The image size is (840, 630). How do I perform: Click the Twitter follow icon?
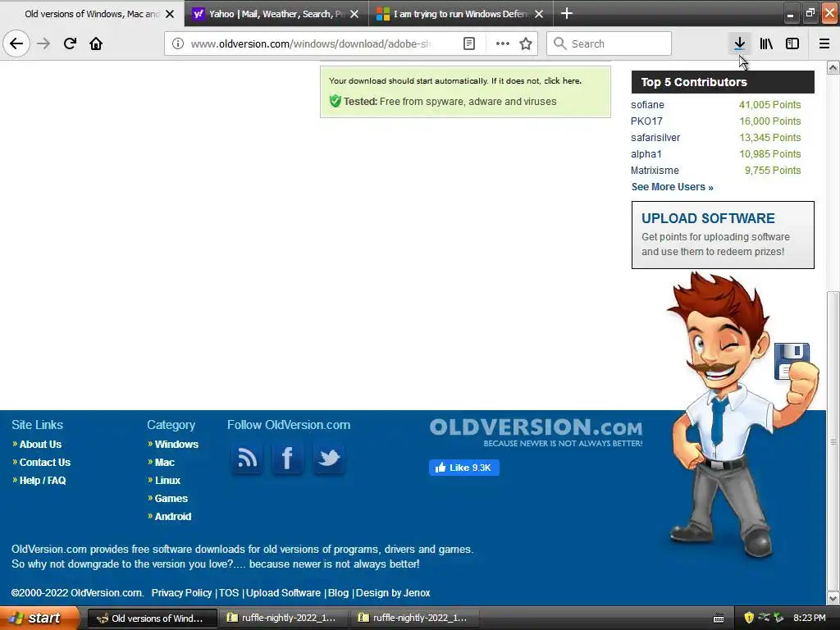[x=328, y=459]
